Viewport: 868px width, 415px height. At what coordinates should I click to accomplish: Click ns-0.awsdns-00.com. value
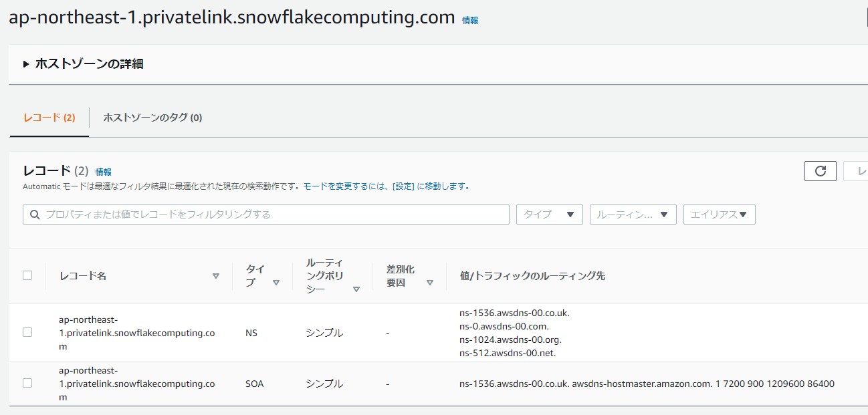tap(504, 326)
